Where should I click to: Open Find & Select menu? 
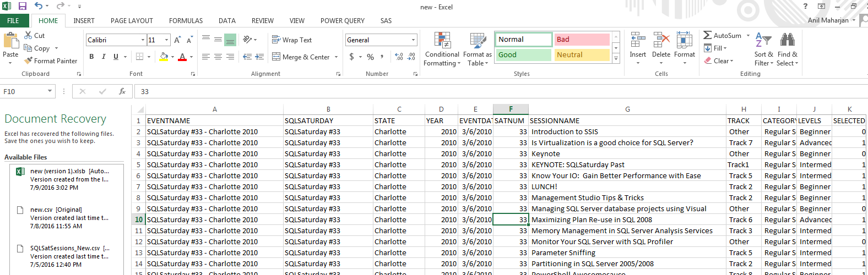click(787, 49)
